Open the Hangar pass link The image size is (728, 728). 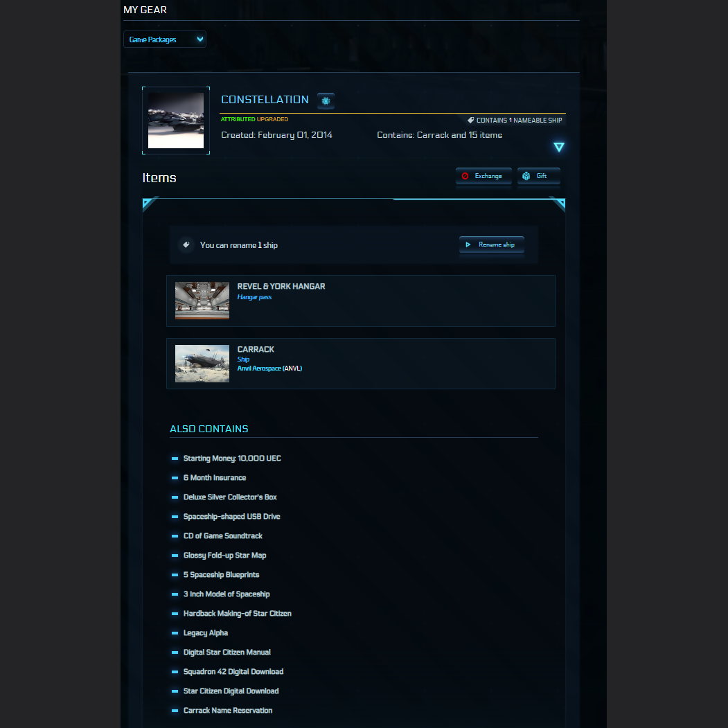tap(254, 296)
